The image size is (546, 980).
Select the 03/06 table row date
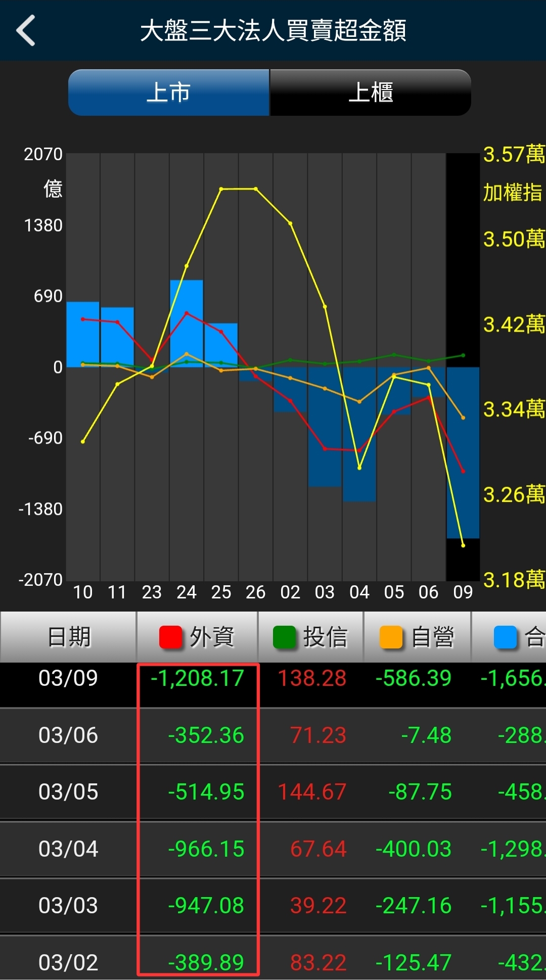(68, 735)
